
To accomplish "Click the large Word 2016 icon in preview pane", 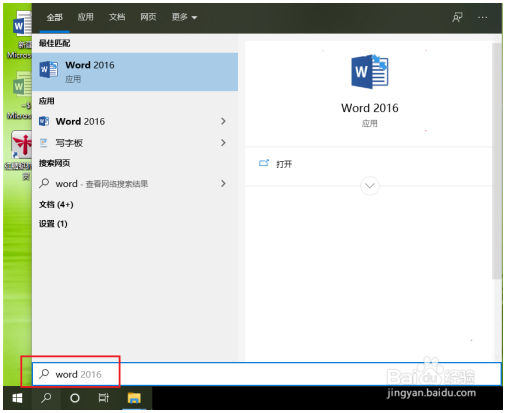I will tap(370, 72).
